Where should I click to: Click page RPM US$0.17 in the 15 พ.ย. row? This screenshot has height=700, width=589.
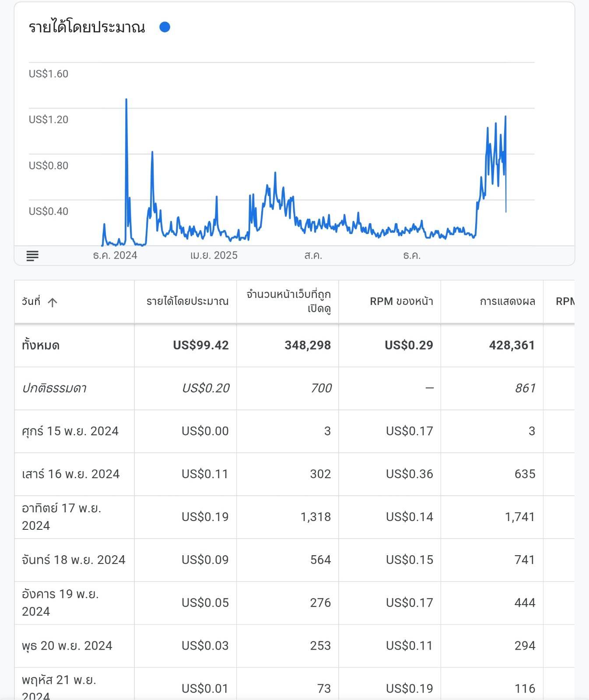pyautogui.click(x=410, y=431)
